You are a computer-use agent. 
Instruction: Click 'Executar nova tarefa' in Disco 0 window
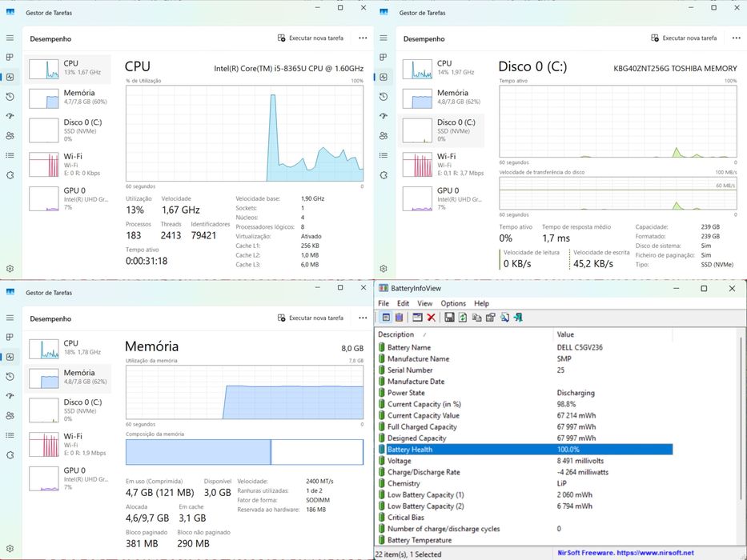(684, 38)
